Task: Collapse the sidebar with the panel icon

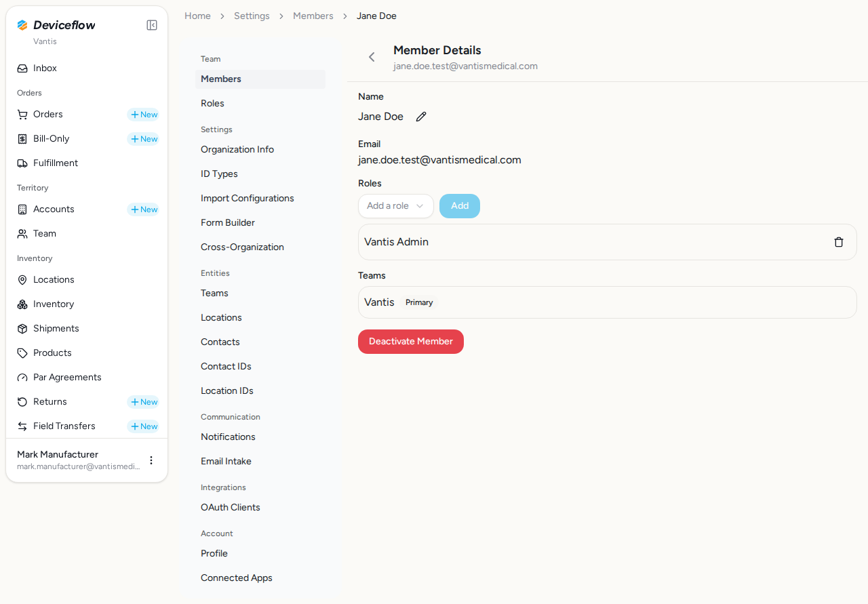Action: click(x=152, y=25)
